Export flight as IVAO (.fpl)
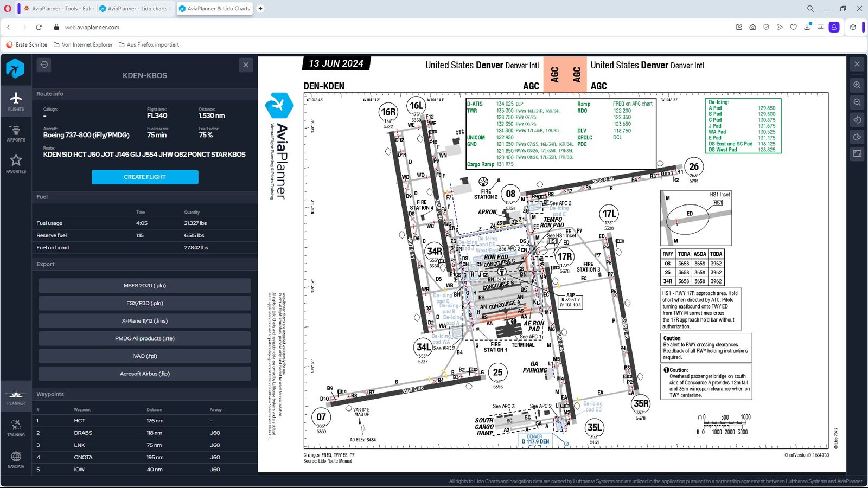Screen dimensions: 868x488 (x=145, y=356)
